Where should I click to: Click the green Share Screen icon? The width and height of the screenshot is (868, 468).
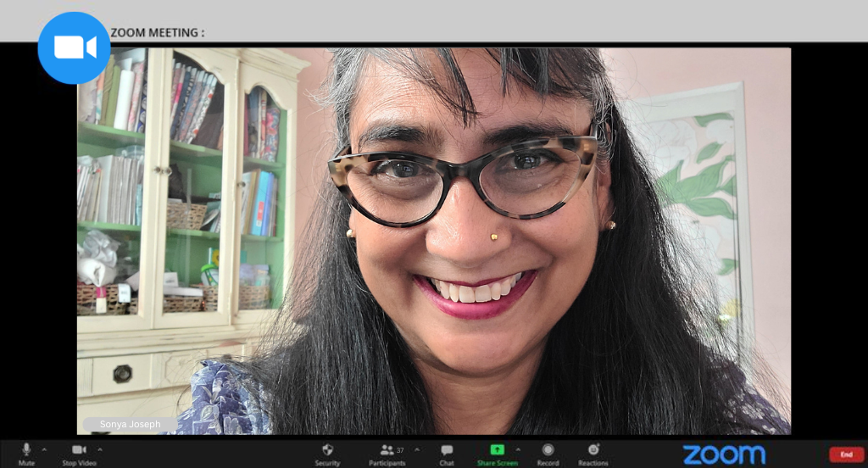point(497,449)
